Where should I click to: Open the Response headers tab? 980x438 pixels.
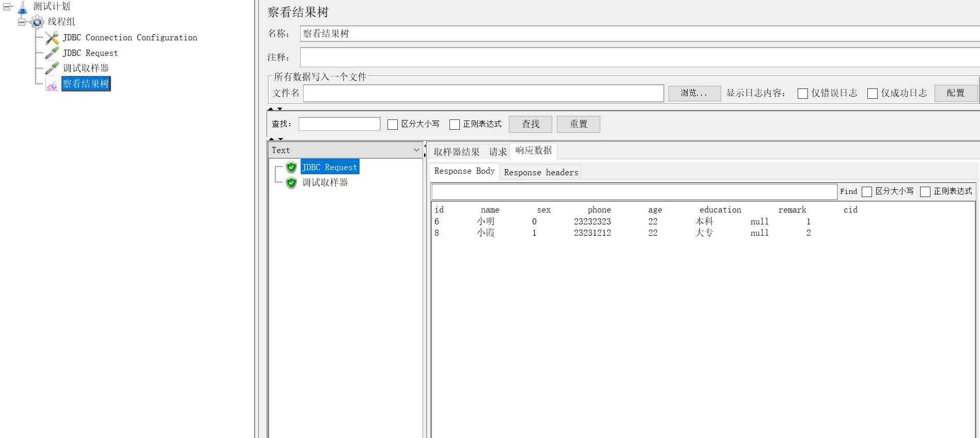point(541,172)
